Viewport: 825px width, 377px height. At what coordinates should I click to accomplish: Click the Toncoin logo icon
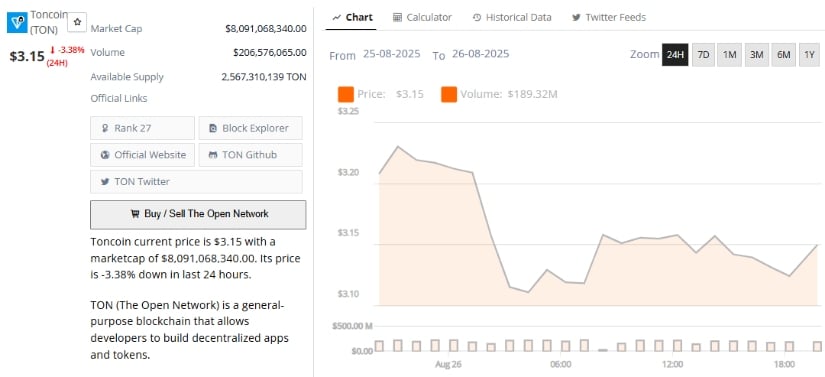[x=17, y=22]
